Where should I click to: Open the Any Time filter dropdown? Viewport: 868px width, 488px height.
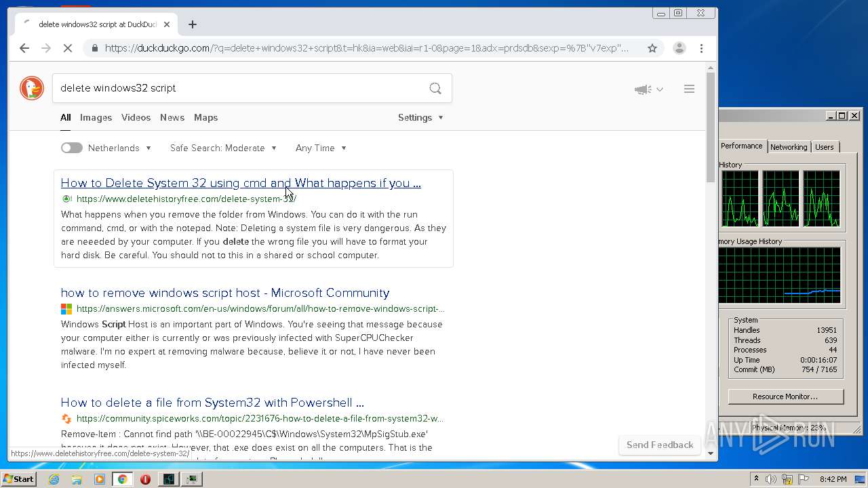coord(321,148)
